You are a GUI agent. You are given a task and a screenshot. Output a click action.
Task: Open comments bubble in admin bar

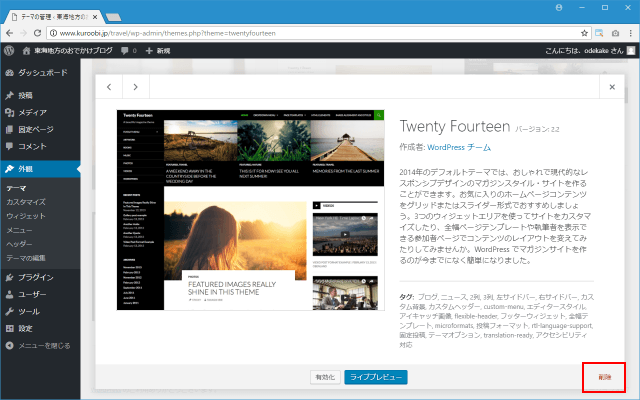point(128,49)
